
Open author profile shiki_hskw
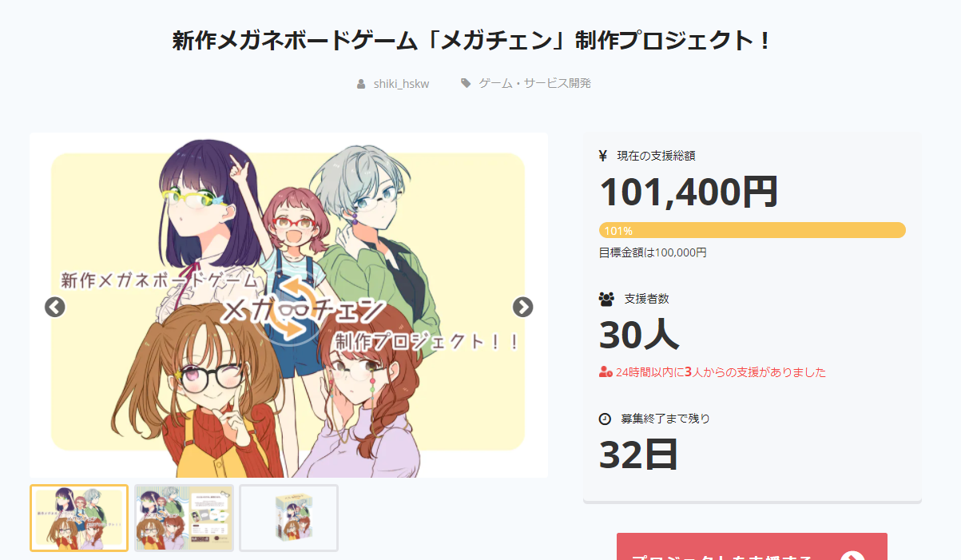click(x=401, y=83)
